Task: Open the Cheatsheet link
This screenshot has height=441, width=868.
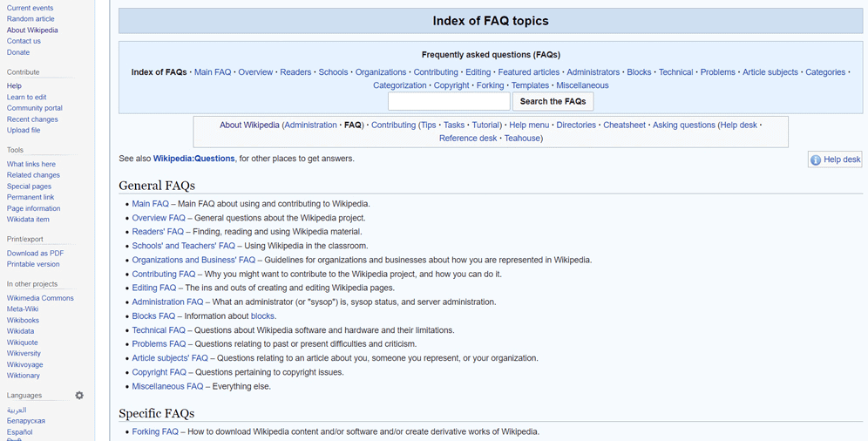Action: click(x=625, y=125)
